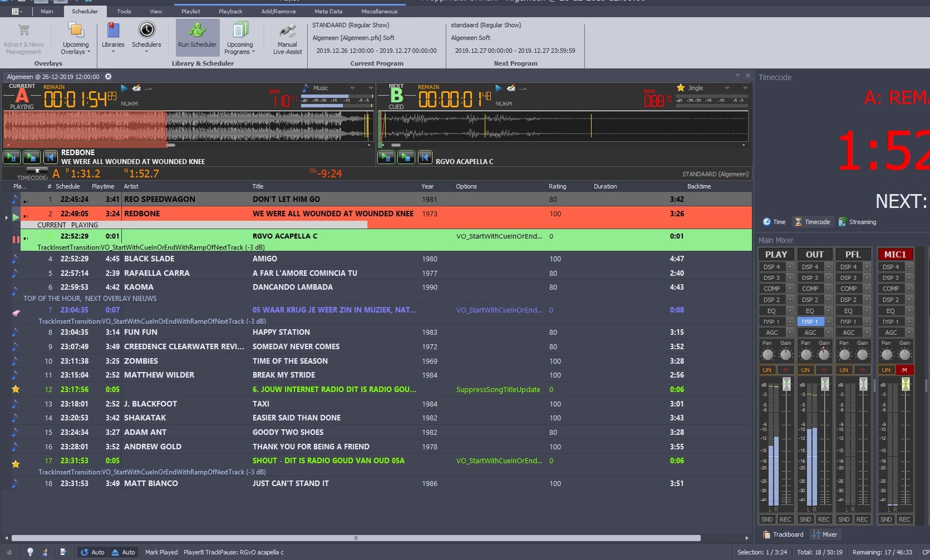
Task: Open Player A Music type dropdown
Action: pos(352,88)
